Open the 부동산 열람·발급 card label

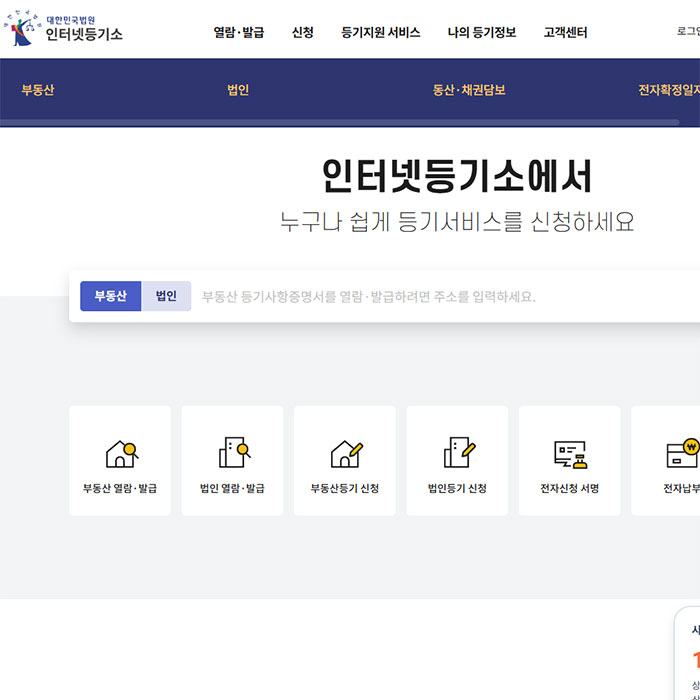120,488
